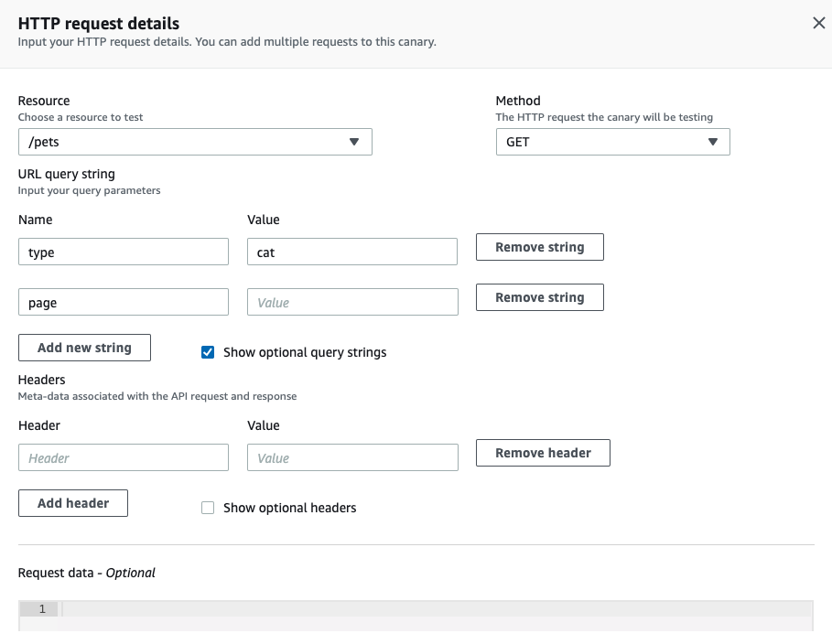
Task: Uncheck Show optional query strings checkbox
Action: tap(208, 352)
